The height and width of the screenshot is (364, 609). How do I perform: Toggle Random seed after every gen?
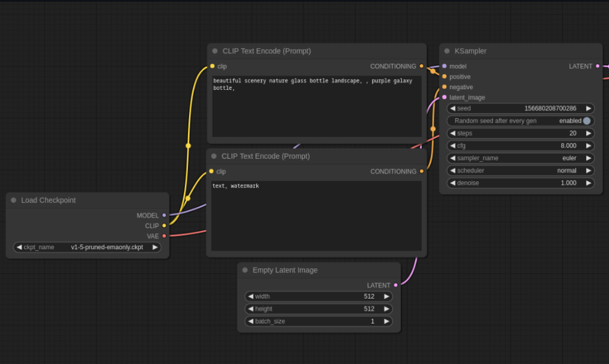[586, 121]
